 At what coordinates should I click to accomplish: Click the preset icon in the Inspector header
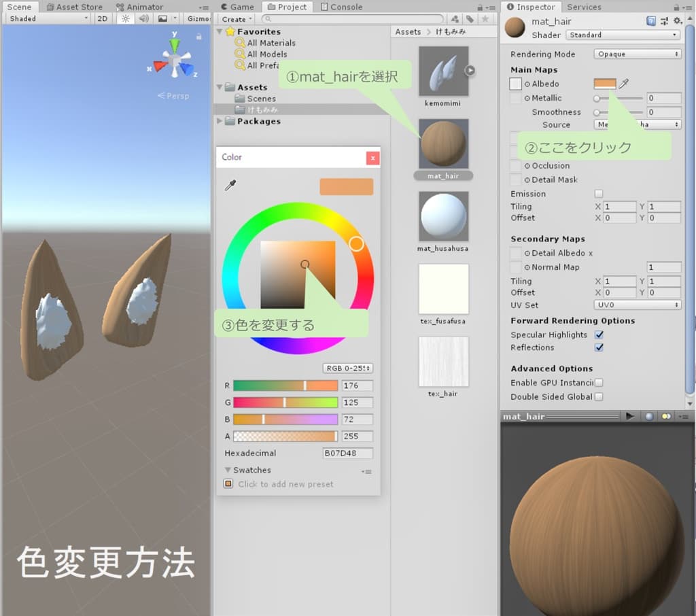[x=664, y=21]
